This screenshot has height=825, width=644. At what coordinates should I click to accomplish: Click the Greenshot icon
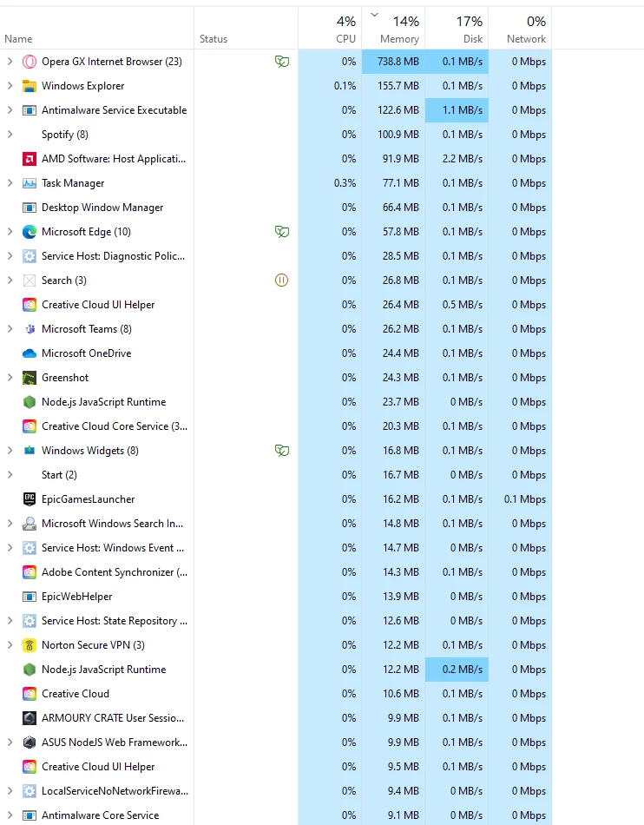[x=30, y=378]
